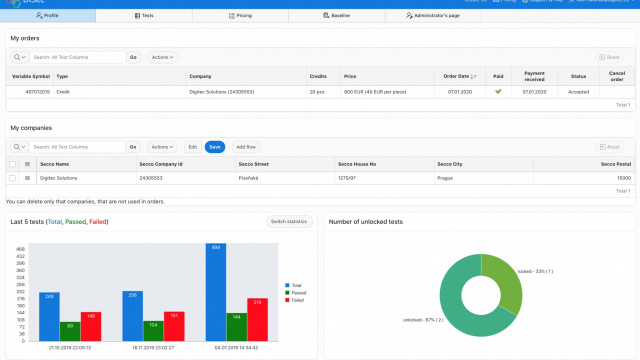Click the Save button in My companies
The width and height of the screenshot is (640, 360).
(215, 147)
